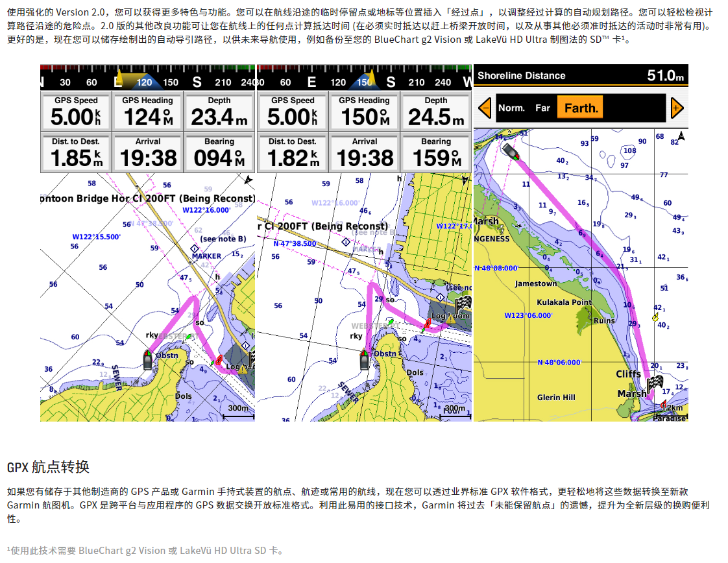Screen dimensions: 728x563
Task: Click the GPX 航点转换 heading
Action: coord(48,467)
